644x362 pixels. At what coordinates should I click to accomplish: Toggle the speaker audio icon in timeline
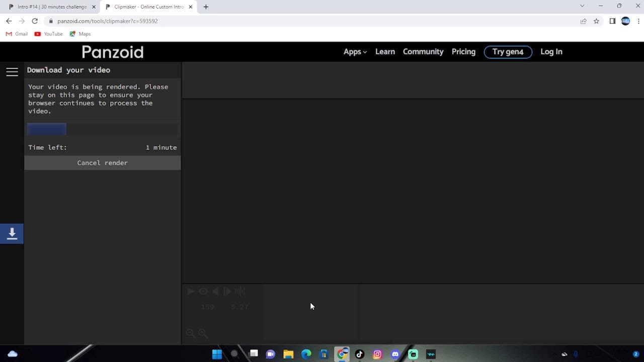(215, 291)
